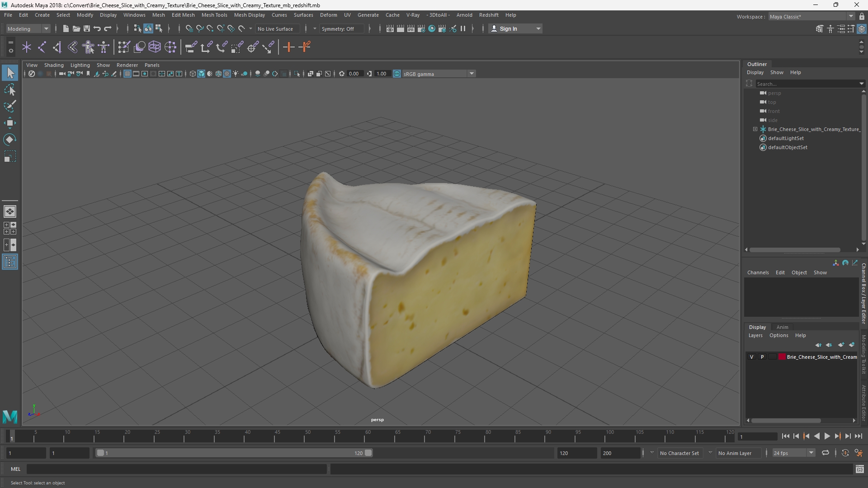Screen dimensions: 868x488
Task: Open the Render View window icon
Action: pyautogui.click(x=390, y=28)
